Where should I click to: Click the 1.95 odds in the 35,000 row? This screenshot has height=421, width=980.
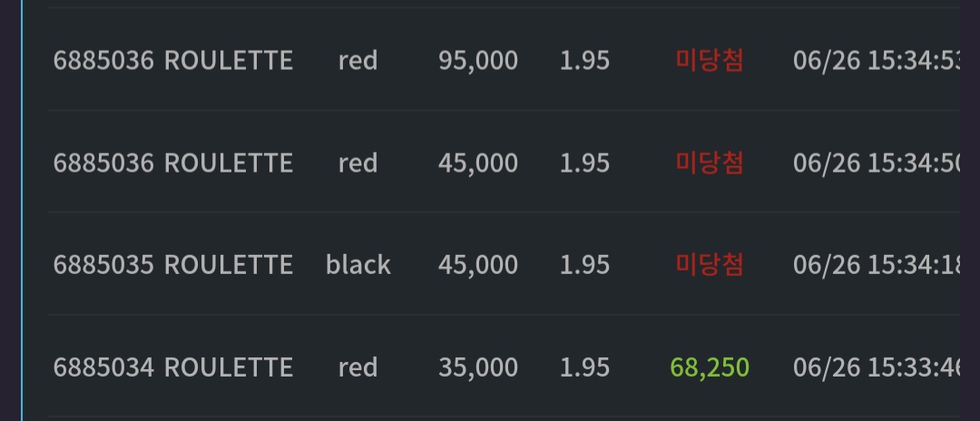click(x=584, y=367)
